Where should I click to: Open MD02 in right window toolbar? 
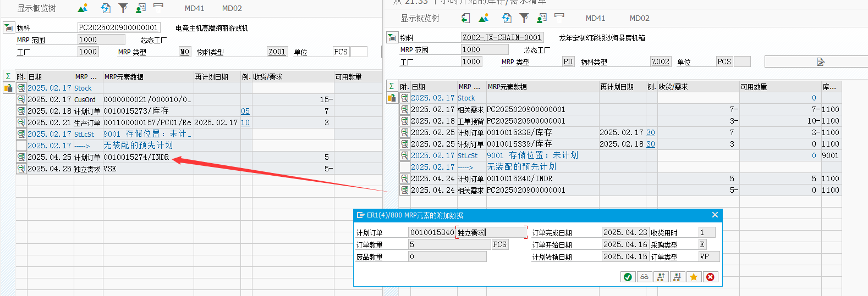pos(639,18)
